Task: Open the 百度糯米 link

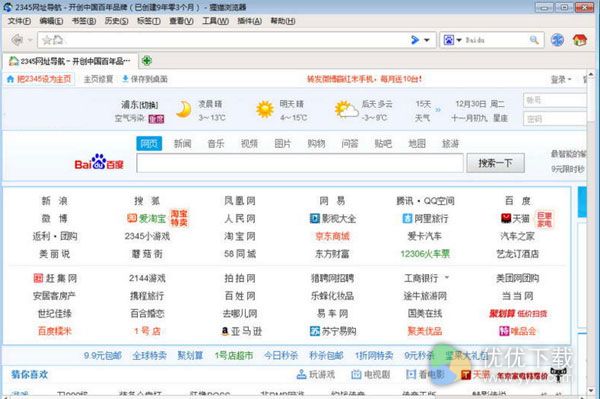Action: coord(55,331)
